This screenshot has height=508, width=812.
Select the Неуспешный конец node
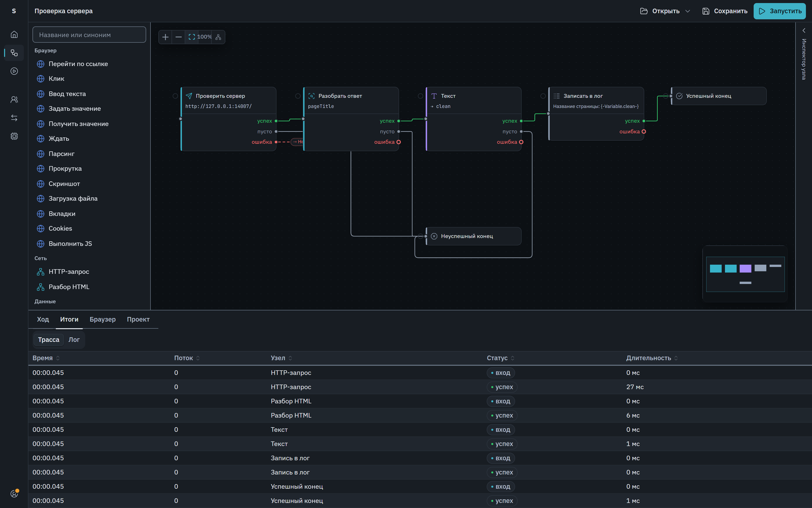pos(473,236)
